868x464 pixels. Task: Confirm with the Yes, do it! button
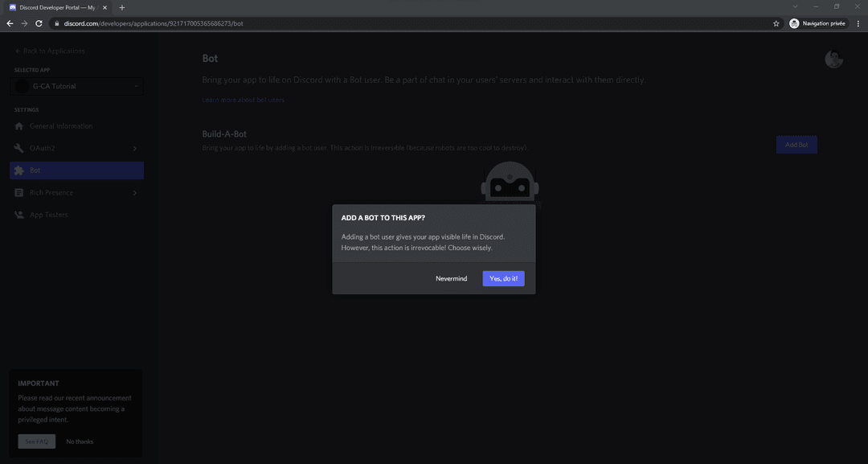pyautogui.click(x=503, y=278)
